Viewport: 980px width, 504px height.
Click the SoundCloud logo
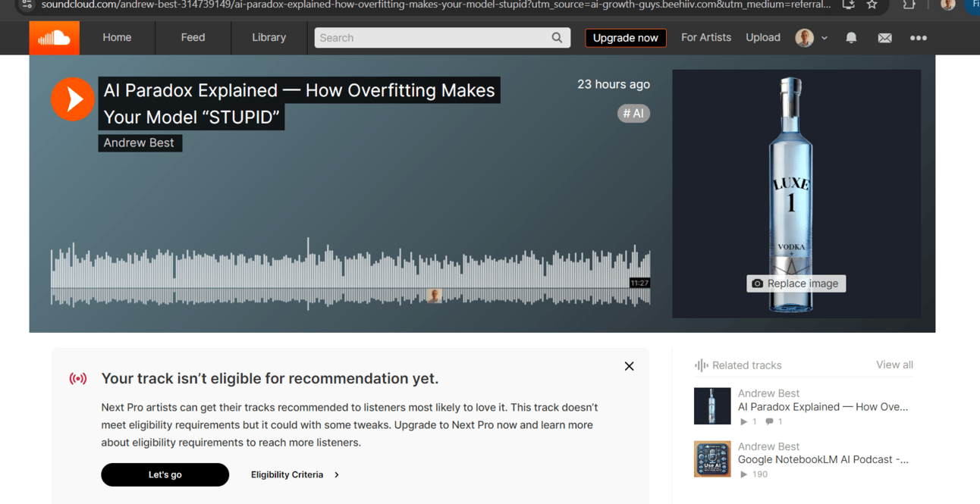54,37
